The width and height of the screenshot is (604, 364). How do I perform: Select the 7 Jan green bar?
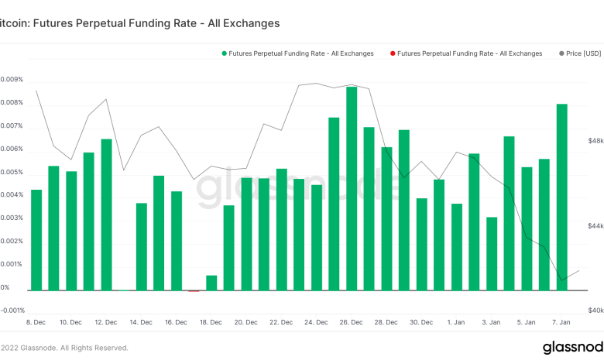tap(561, 197)
